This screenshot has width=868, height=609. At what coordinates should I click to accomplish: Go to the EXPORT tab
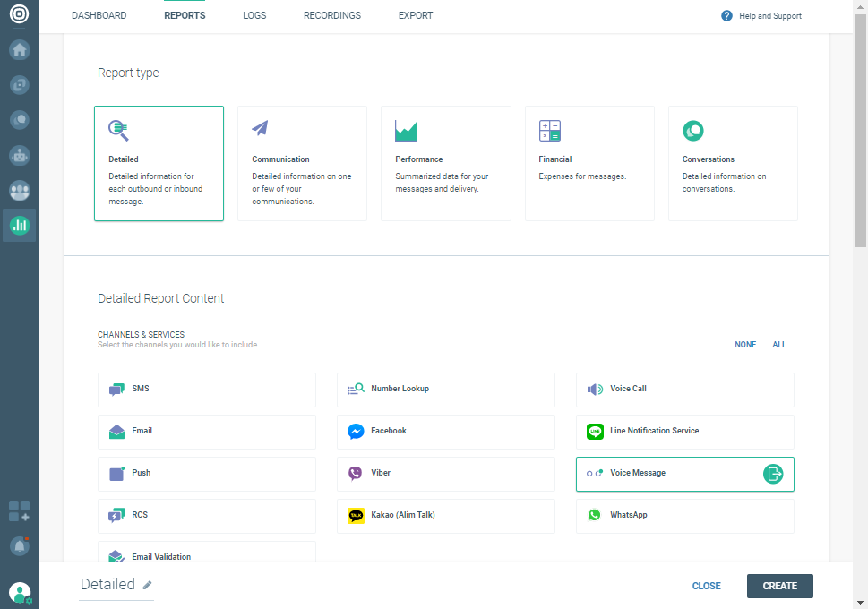416,16
